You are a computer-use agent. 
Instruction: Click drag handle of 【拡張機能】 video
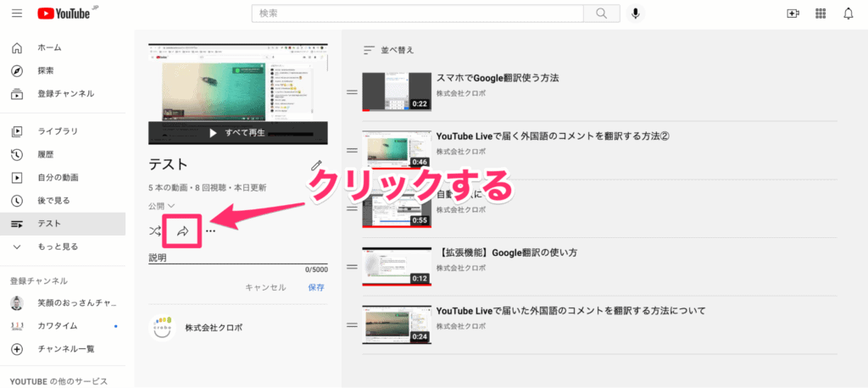352,267
